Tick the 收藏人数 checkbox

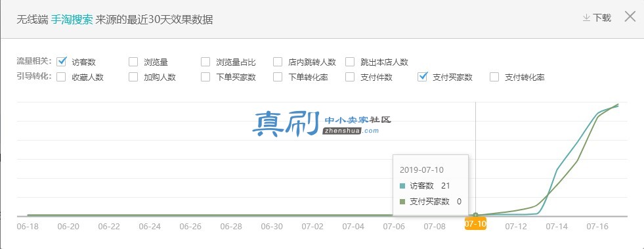pos(61,77)
